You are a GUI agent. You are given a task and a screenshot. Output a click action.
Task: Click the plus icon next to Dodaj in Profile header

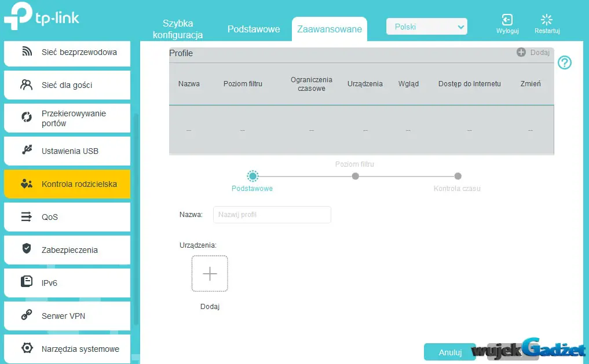tap(521, 52)
